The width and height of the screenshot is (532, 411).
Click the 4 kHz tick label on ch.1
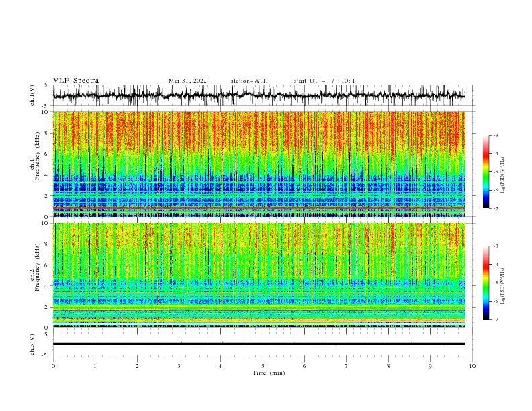[x=47, y=175]
